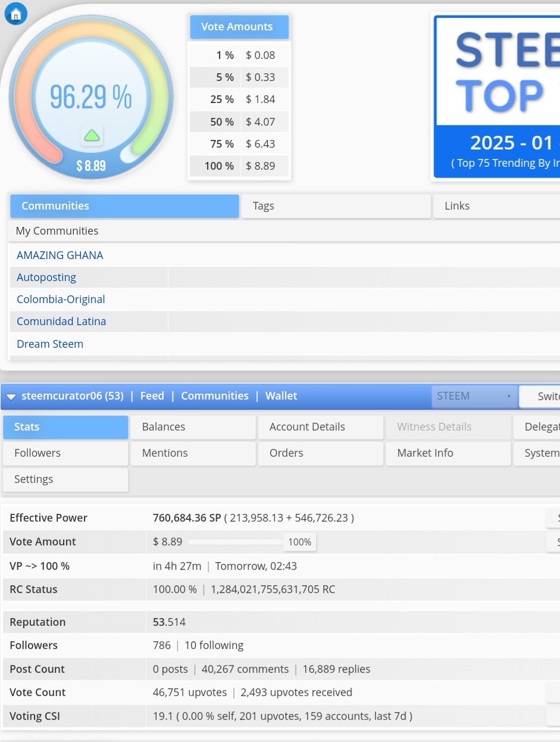The width and height of the screenshot is (560, 742).
Task: Click the 46,751 upvotes text
Action: click(x=190, y=693)
